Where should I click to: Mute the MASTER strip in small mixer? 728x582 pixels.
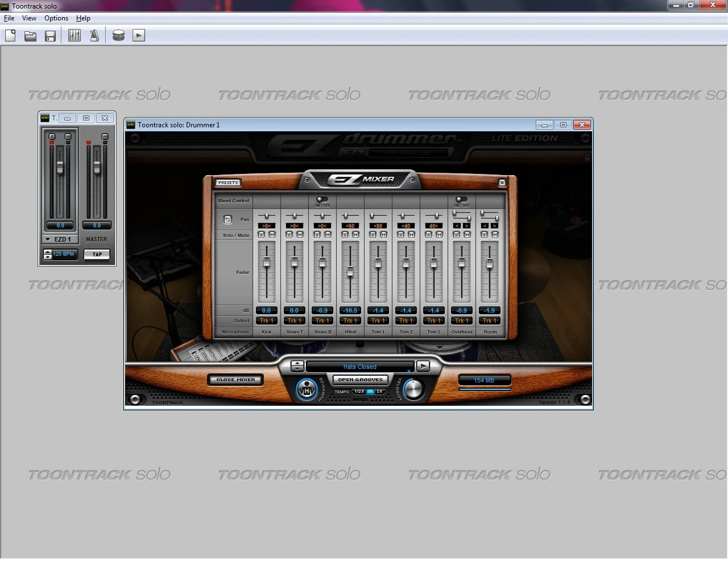(x=105, y=136)
